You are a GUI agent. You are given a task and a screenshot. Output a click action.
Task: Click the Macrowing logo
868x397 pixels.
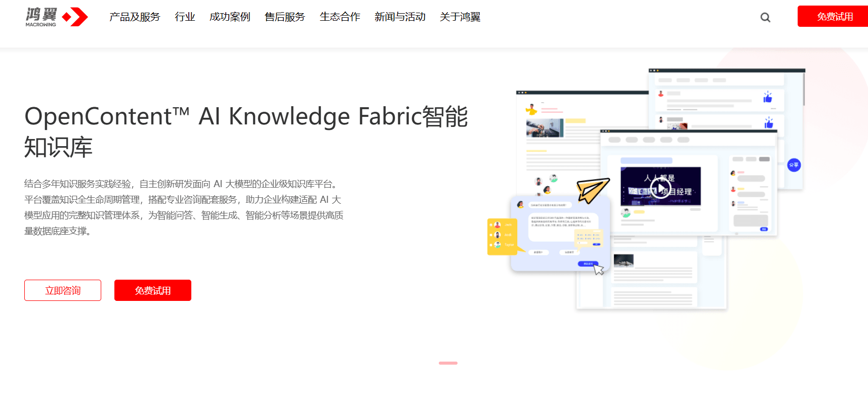coord(57,17)
